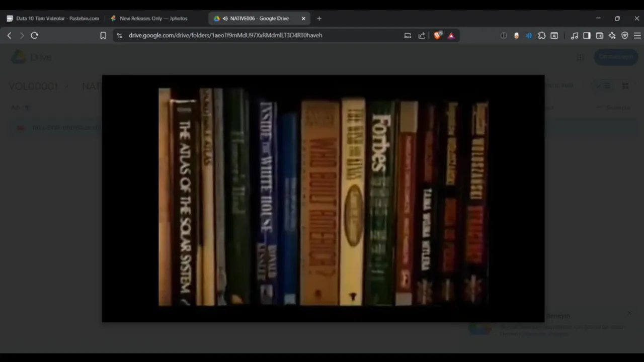
Task: Reload the page with the refresh icon
Action: [34, 35]
